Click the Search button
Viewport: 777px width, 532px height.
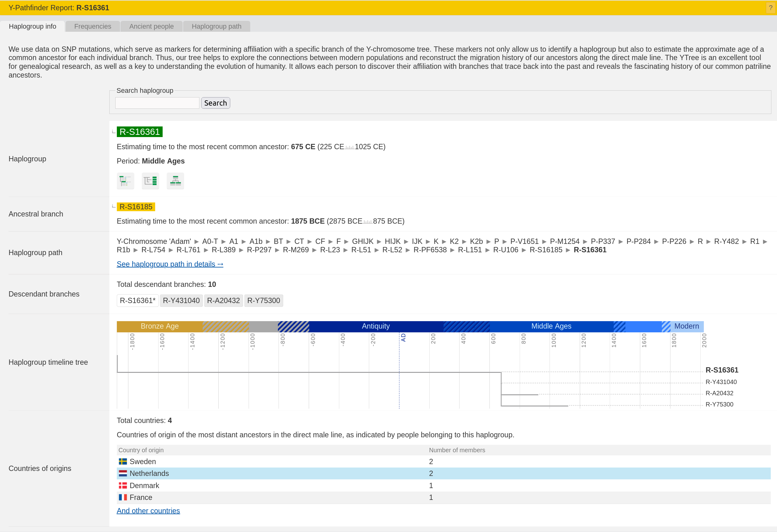point(215,103)
